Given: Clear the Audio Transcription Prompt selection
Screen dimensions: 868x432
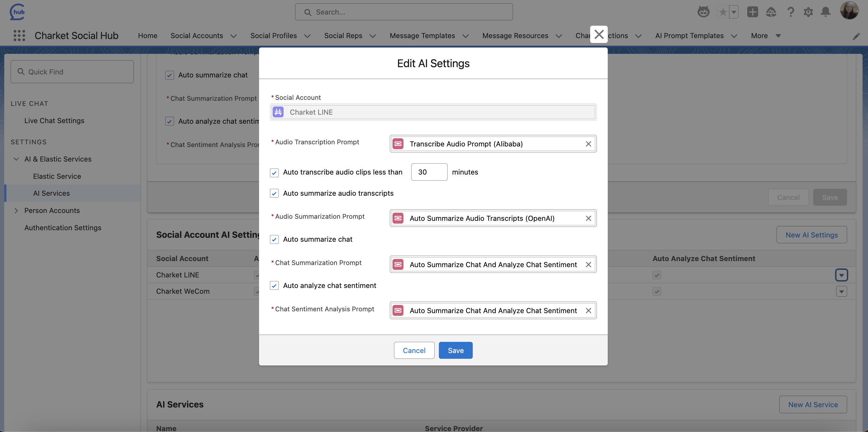Looking at the screenshot, I should (x=588, y=144).
